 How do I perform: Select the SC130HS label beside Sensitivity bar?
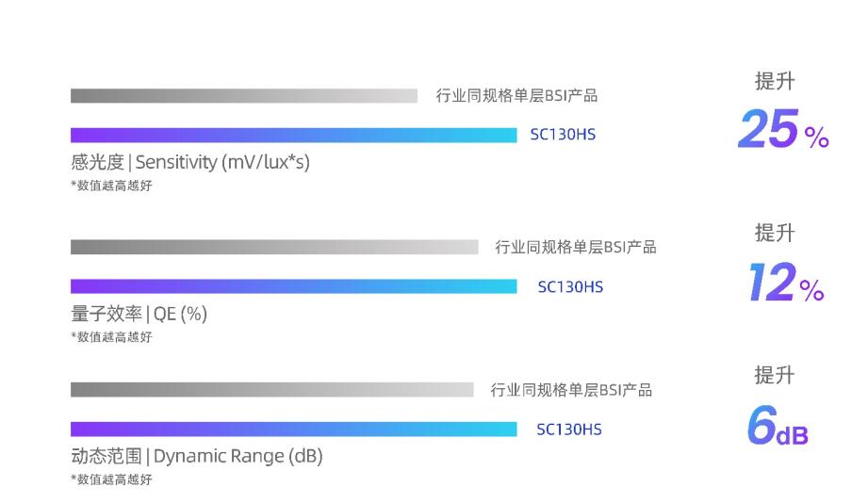[563, 135]
